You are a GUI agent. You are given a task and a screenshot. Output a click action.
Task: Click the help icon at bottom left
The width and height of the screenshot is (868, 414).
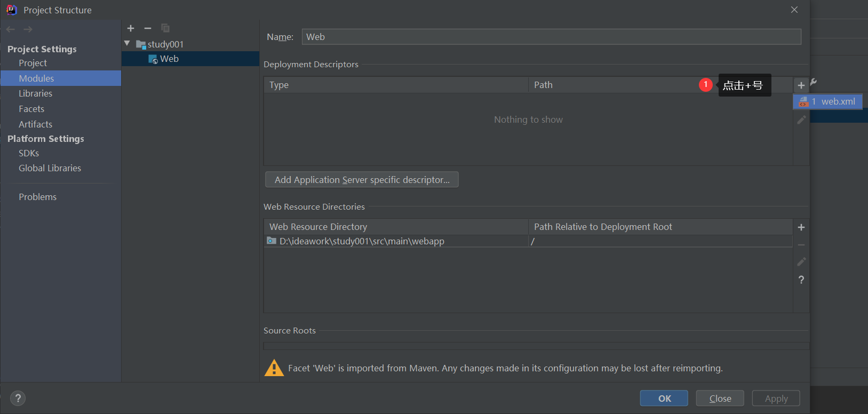tap(18, 398)
